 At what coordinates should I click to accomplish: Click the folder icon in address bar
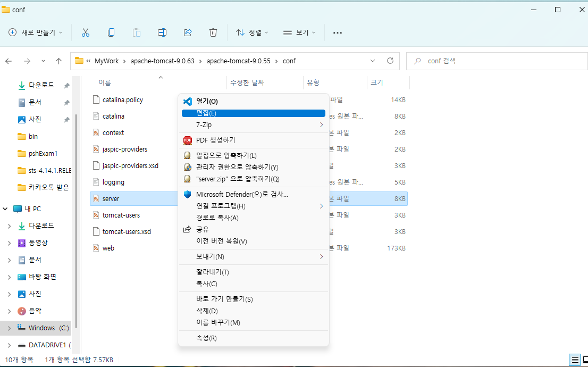click(79, 61)
